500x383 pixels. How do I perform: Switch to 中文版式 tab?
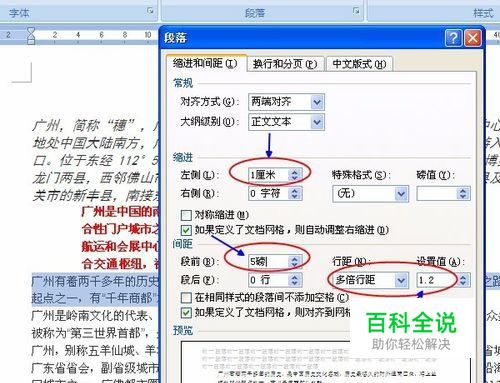pos(359,64)
